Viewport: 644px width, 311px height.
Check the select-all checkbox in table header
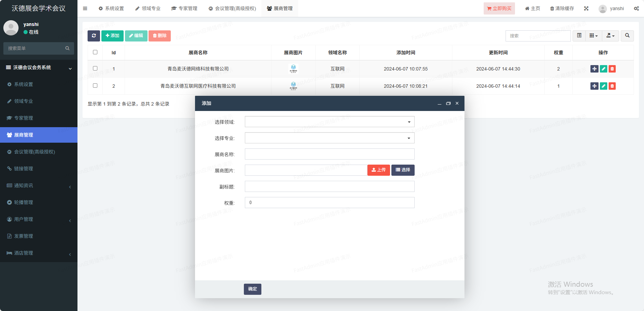click(95, 52)
